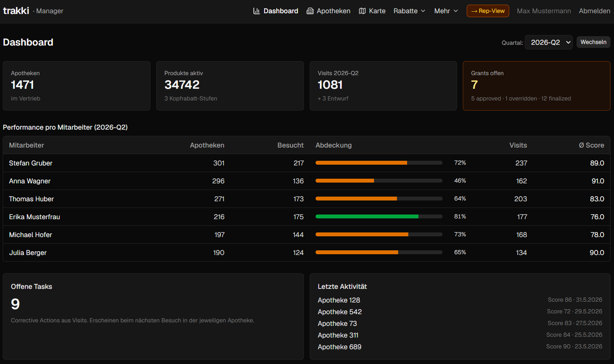This screenshot has width=614, height=364.
Task: Click the Performance pro Mitarbeiter heading
Action: 65,127
